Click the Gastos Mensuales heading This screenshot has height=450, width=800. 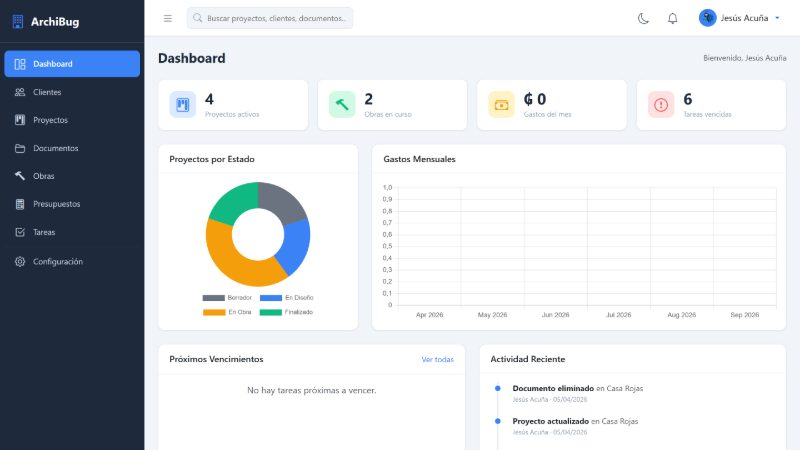[x=419, y=159]
